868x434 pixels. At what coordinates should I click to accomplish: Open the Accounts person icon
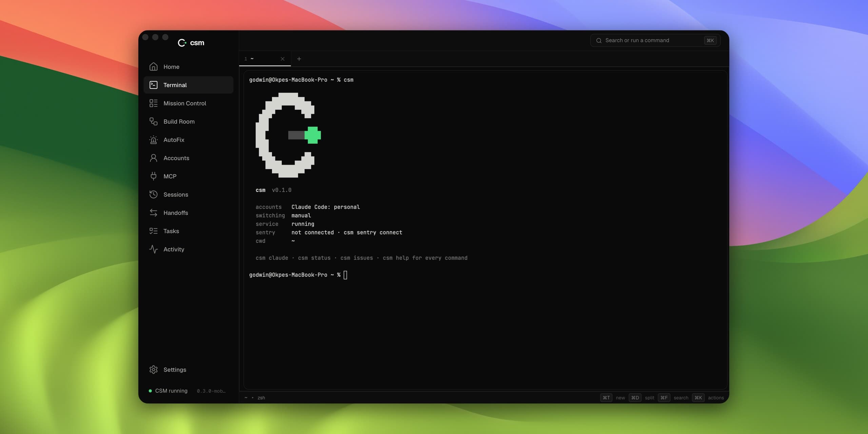pos(153,158)
